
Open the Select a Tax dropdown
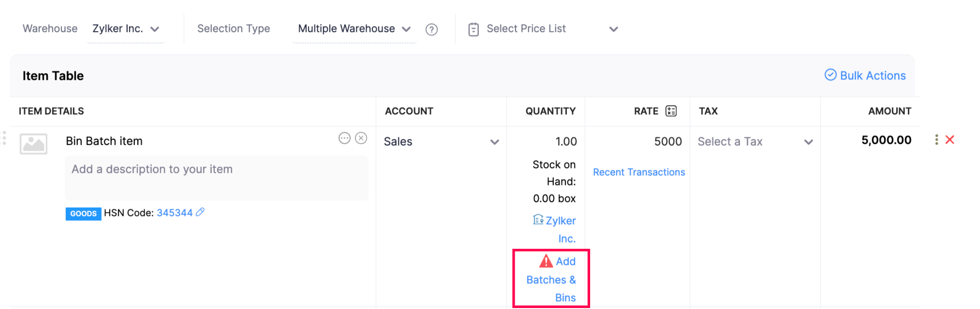(755, 142)
